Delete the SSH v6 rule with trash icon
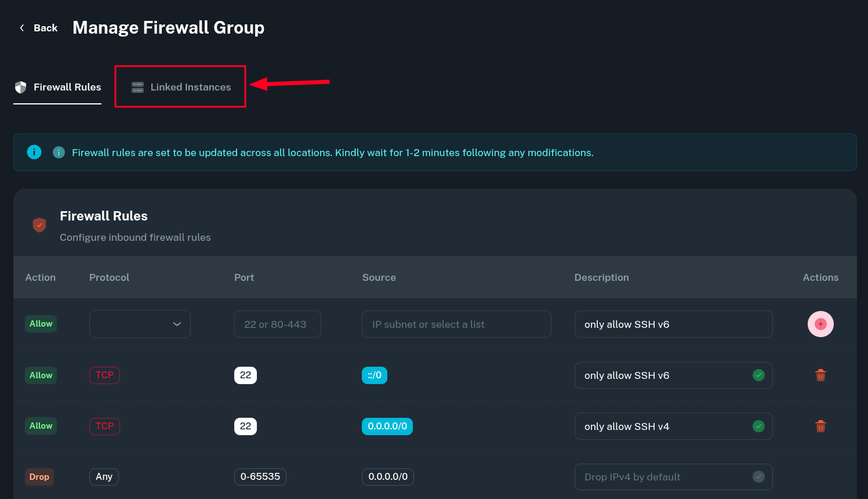 point(820,375)
